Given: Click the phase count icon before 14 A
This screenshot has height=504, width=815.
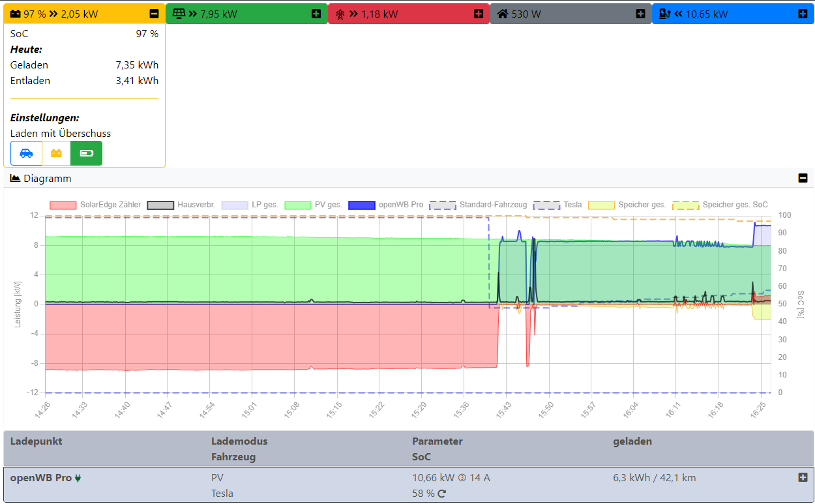Looking at the screenshot, I should pos(462,478).
